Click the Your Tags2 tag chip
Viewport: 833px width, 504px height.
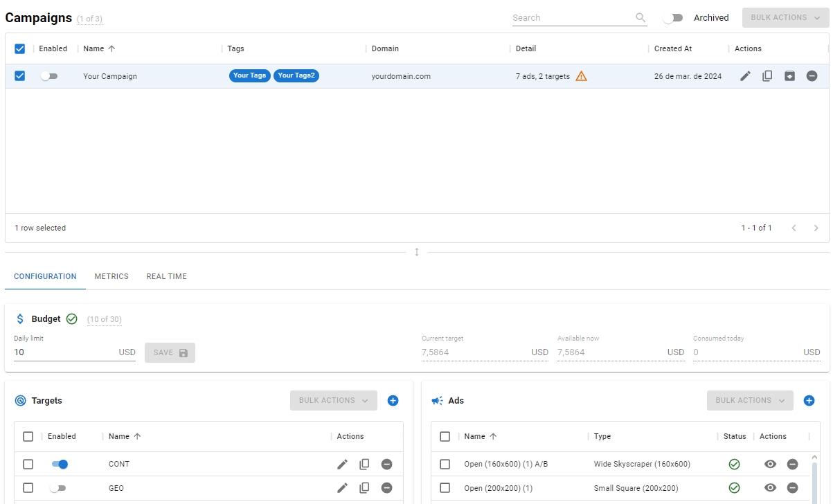(296, 75)
